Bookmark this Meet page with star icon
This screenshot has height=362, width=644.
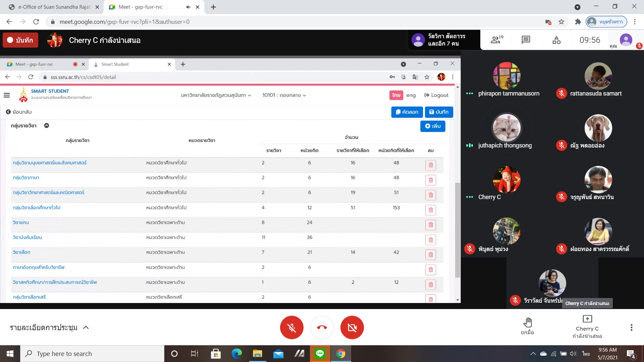click(x=561, y=22)
